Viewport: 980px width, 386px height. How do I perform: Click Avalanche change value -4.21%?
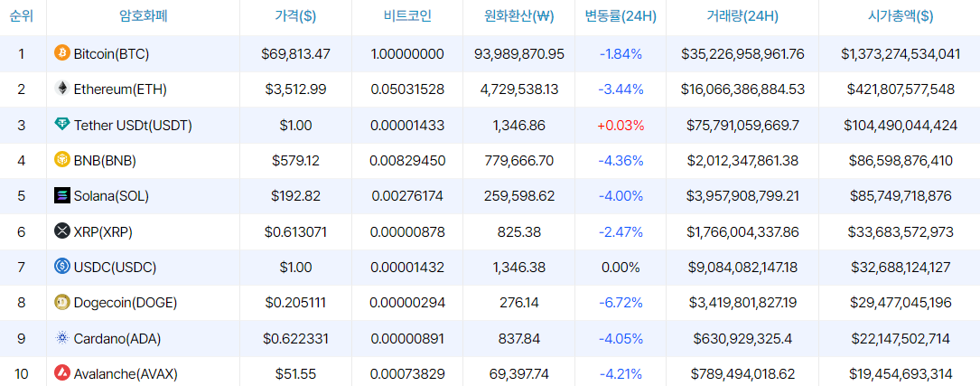point(621,374)
